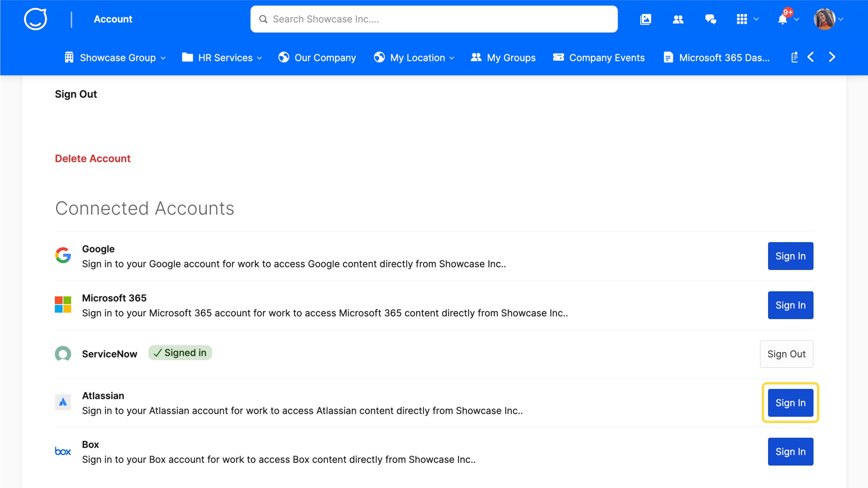The height and width of the screenshot is (488, 868).
Task: Click the Signed in status badge
Action: (x=180, y=353)
